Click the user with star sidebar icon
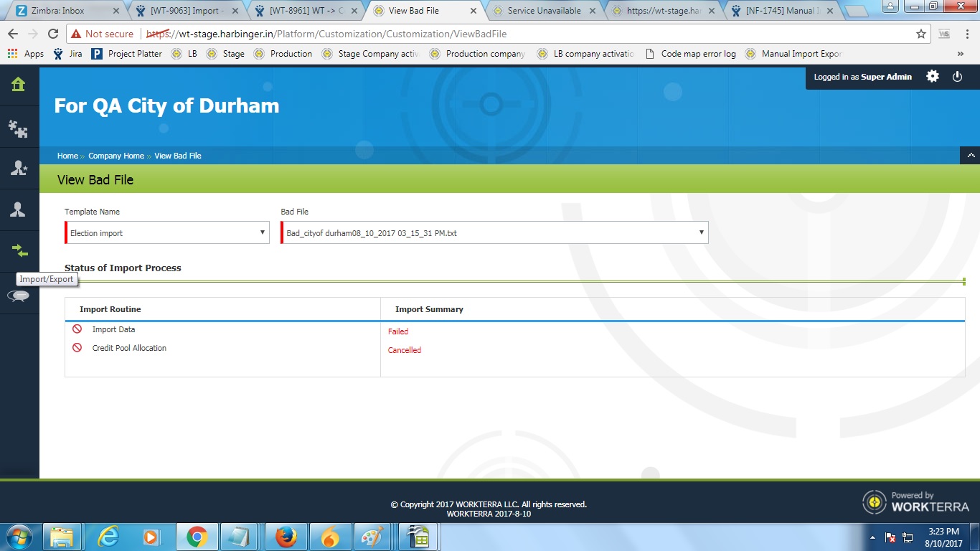This screenshot has height=551, width=980. coord(18,168)
